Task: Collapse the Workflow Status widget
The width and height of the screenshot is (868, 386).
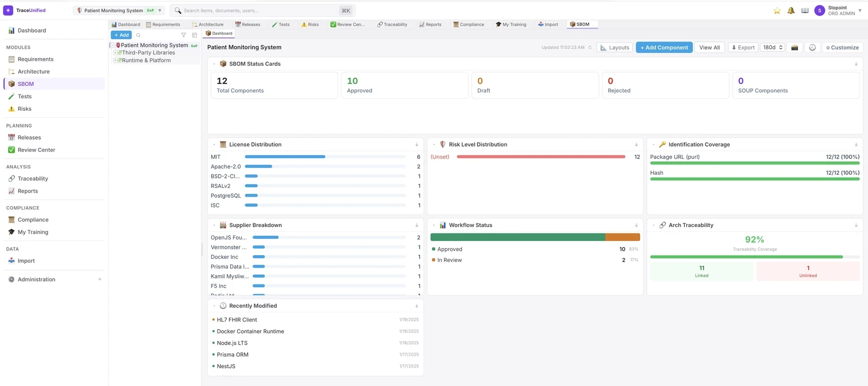Action: point(434,225)
